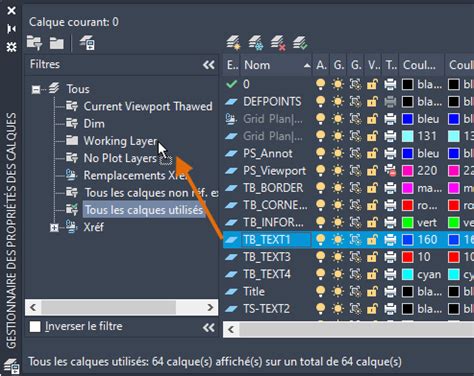This screenshot has height=376, width=474.
Task: Turn off the PS_Annot layer lightbulb
Action: pos(320,153)
